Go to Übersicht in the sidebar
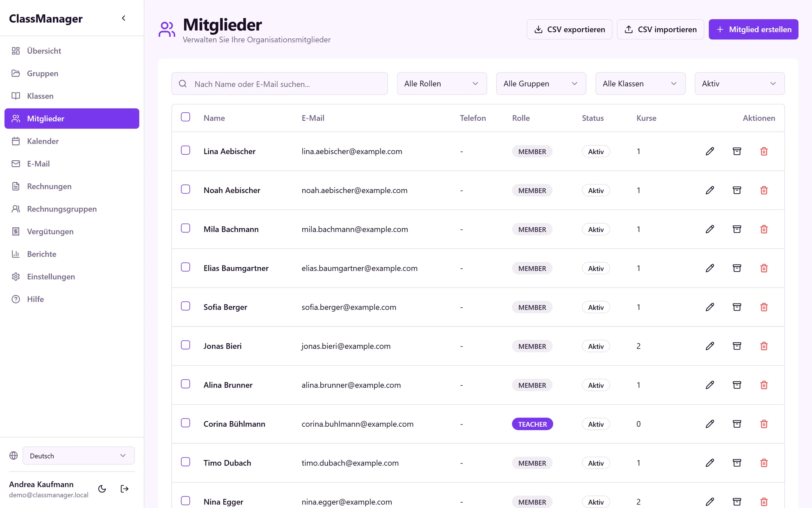812x508 pixels. coord(72,51)
